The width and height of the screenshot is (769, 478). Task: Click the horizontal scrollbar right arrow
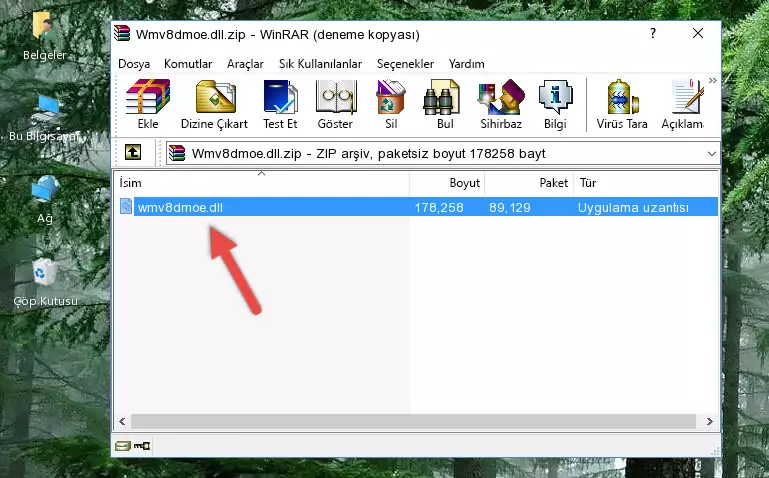point(709,421)
